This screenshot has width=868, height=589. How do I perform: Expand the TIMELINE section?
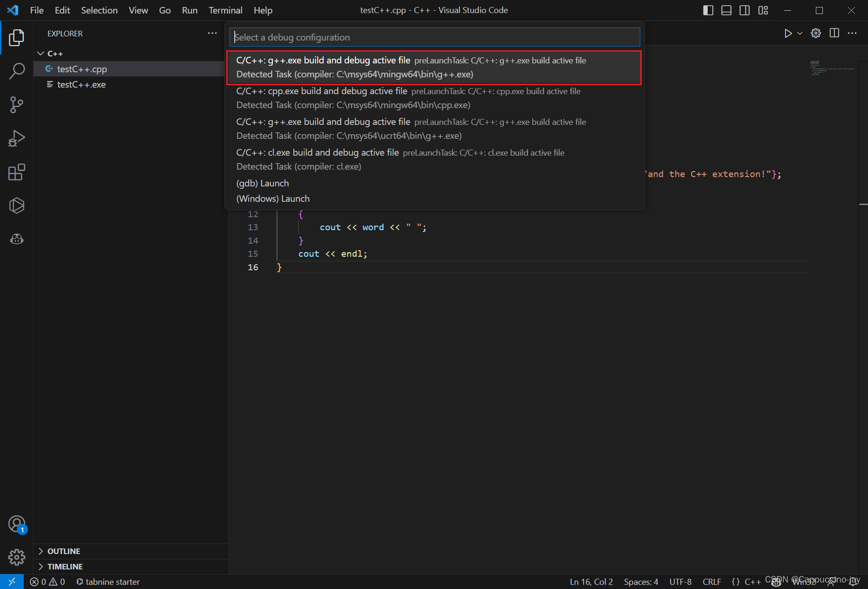(130, 567)
